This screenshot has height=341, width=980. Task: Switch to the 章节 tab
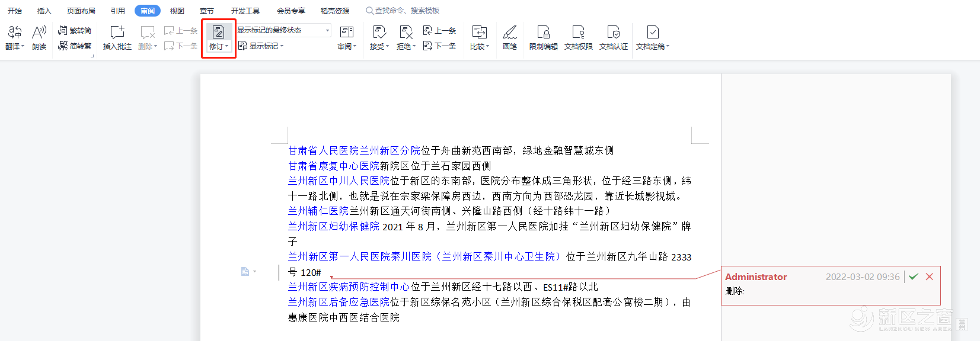click(207, 11)
